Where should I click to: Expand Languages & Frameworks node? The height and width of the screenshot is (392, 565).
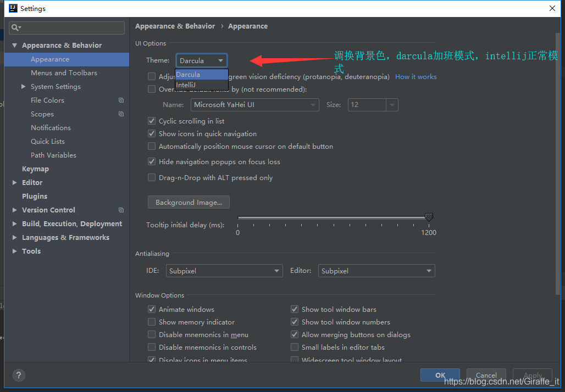point(14,237)
